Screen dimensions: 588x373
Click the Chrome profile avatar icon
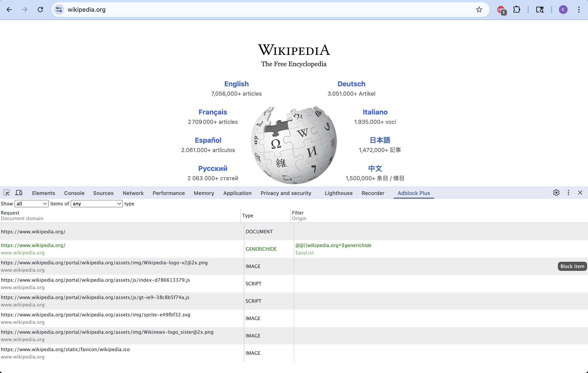pyautogui.click(x=563, y=10)
